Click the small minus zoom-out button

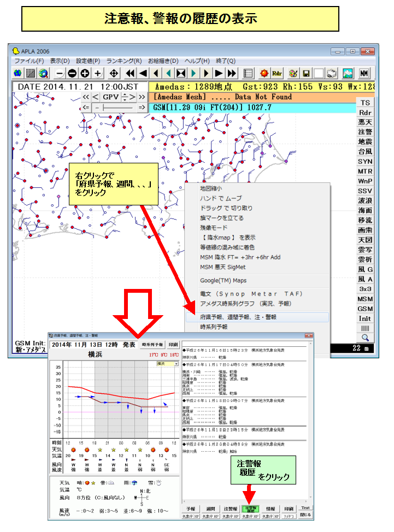click(60, 73)
